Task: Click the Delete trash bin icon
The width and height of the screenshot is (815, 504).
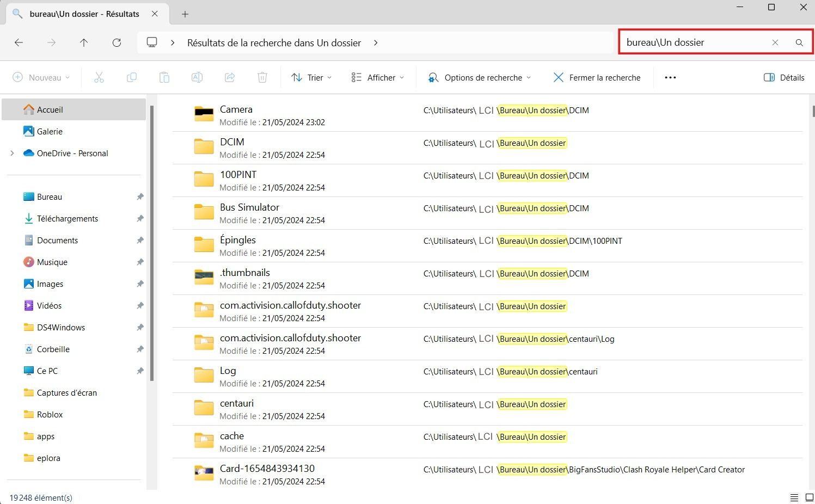Action: [262, 77]
